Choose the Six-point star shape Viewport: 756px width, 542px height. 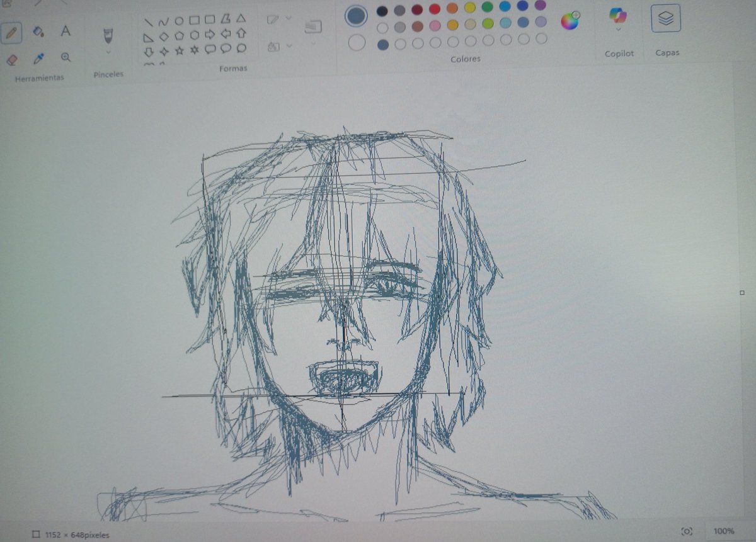point(195,50)
